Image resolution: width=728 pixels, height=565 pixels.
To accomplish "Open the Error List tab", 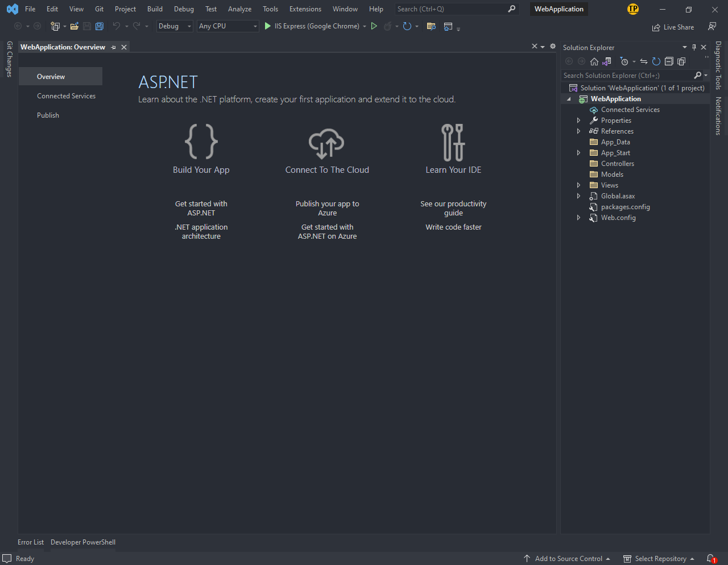I will click(x=31, y=542).
